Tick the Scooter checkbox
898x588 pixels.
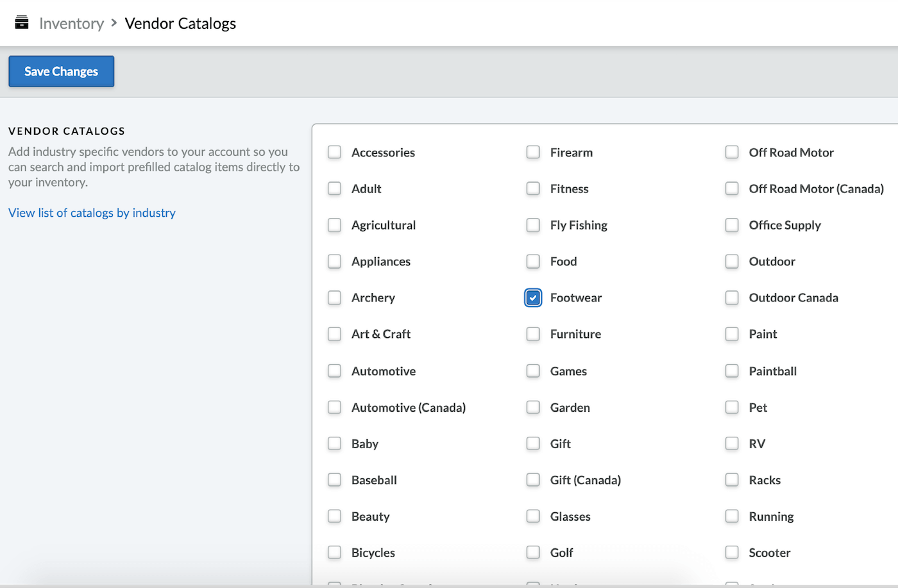coord(732,552)
